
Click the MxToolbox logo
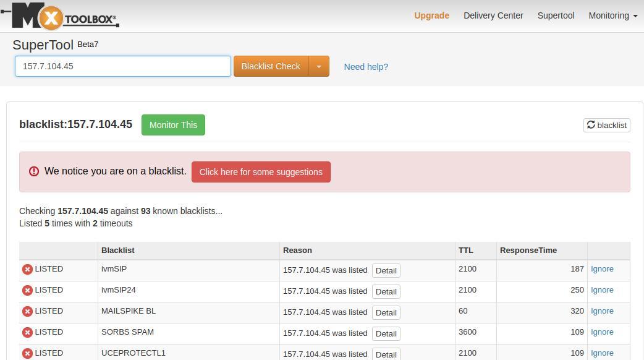pos(60,17)
